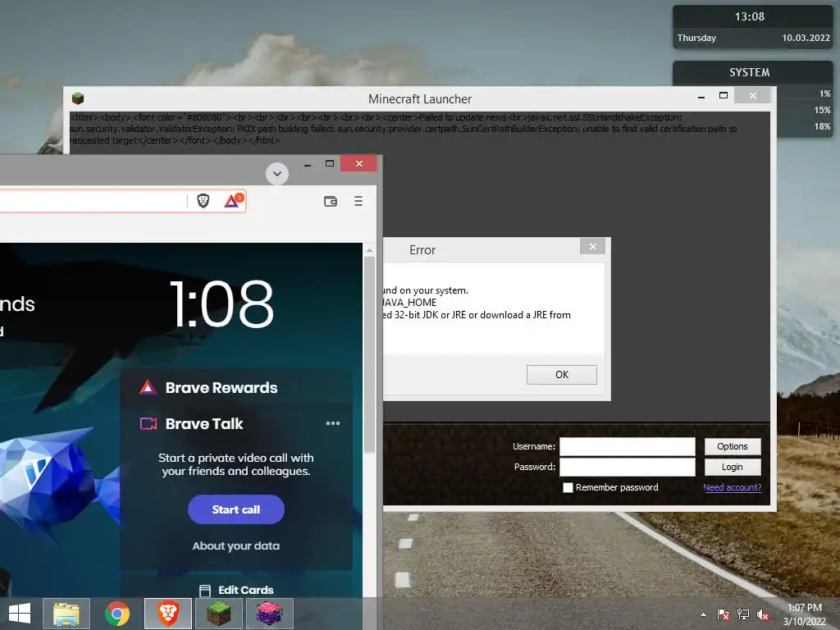Maximize the Brave browser window
This screenshot has width=840, height=630.
330,163
